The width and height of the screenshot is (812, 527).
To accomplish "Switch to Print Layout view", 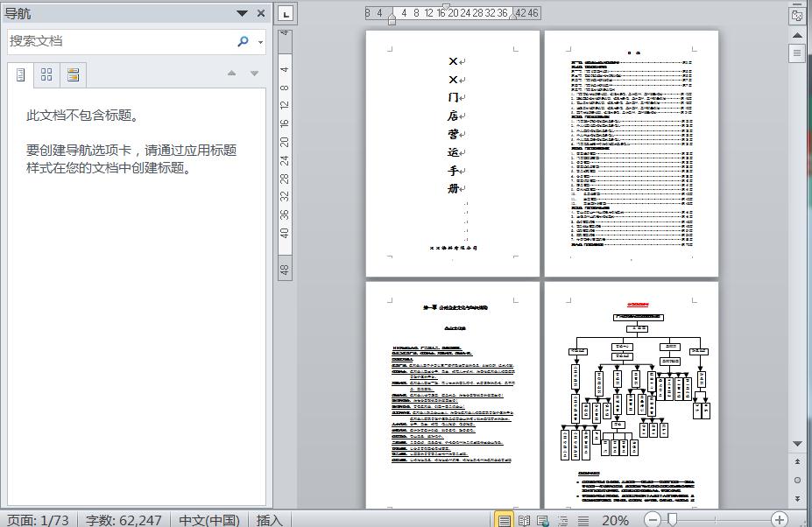I will (504, 520).
